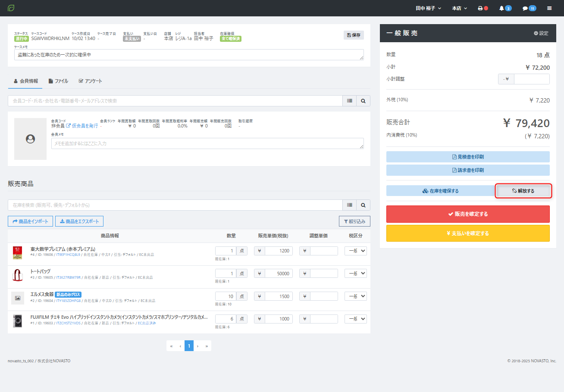The width and height of the screenshot is (564, 392).
Task: Click 在庫を確保する button
Action: (441, 191)
